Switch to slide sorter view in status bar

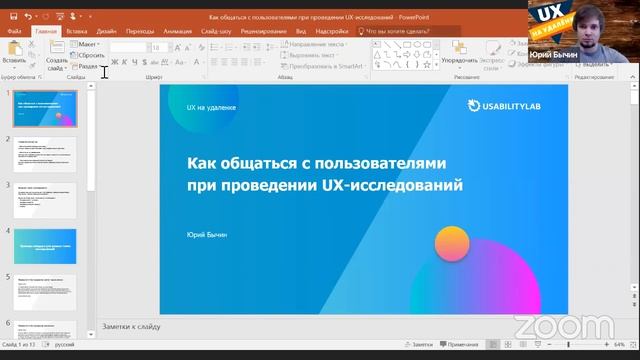tap(508, 344)
